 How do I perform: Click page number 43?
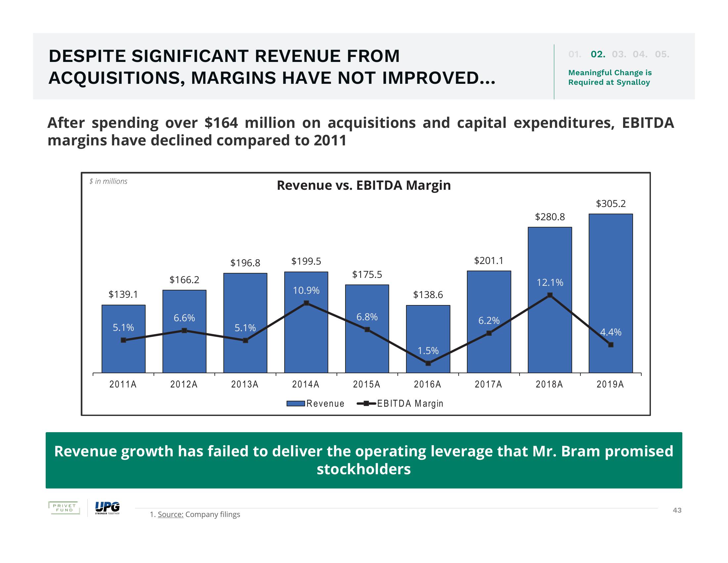pyautogui.click(x=677, y=510)
